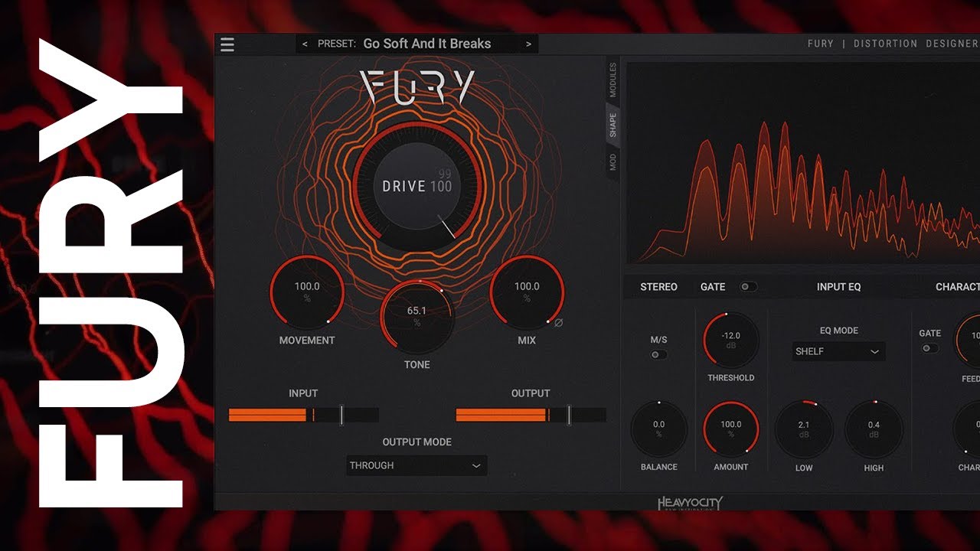Click the MIX knob

pos(527,292)
